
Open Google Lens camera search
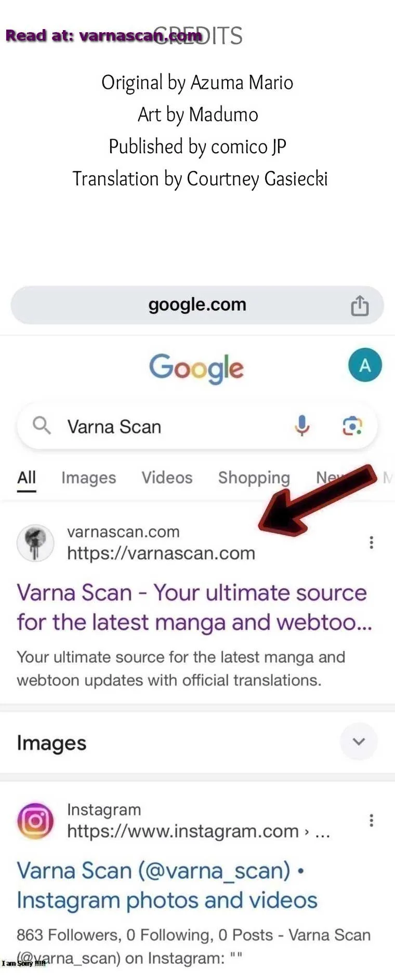point(352,426)
